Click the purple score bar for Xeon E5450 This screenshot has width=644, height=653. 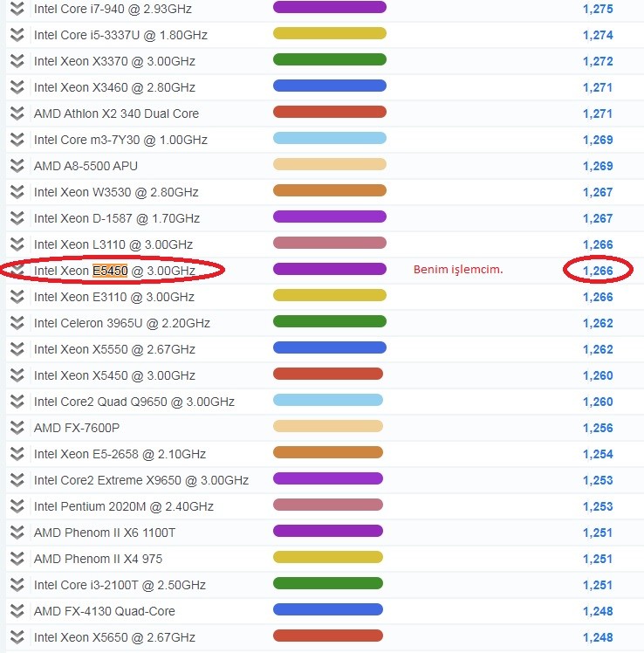point(330,269)
